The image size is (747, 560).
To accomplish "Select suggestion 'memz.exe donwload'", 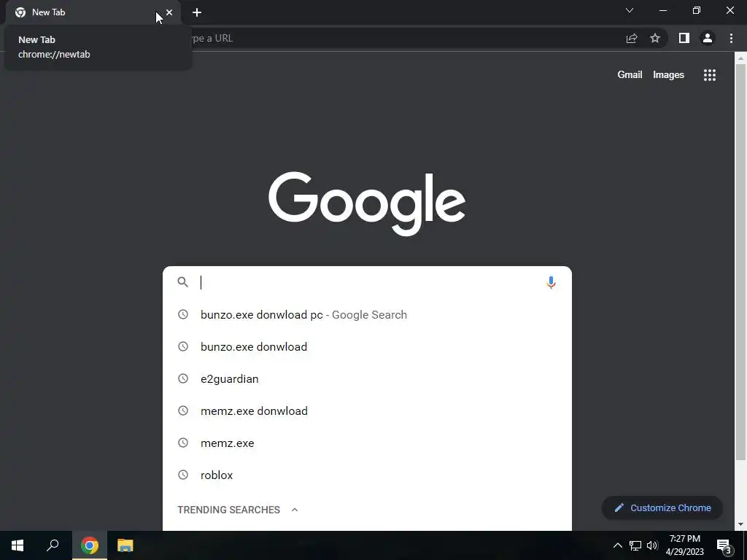I will click(367, 411).
